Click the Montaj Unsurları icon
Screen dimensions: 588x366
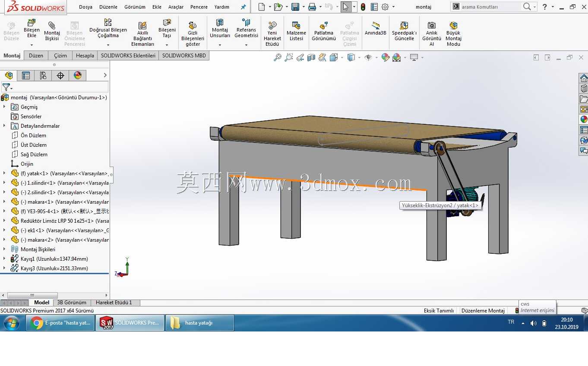[220, 22]
